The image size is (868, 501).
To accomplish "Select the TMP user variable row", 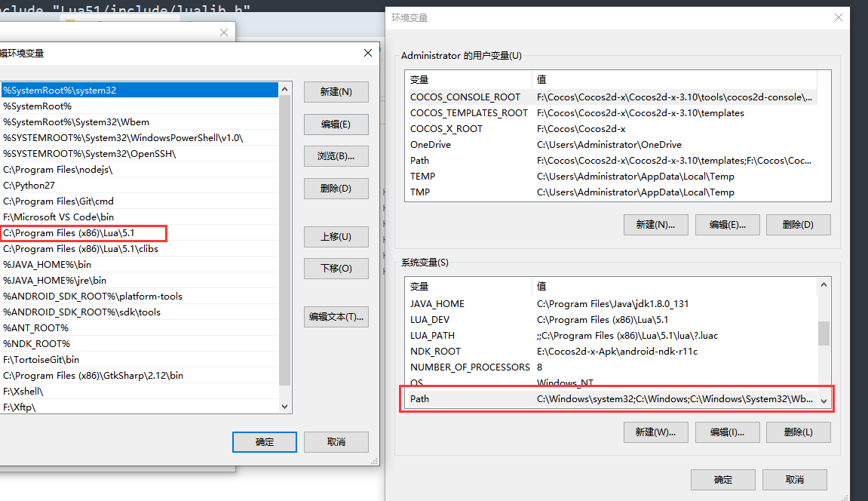I will [612, 192].
